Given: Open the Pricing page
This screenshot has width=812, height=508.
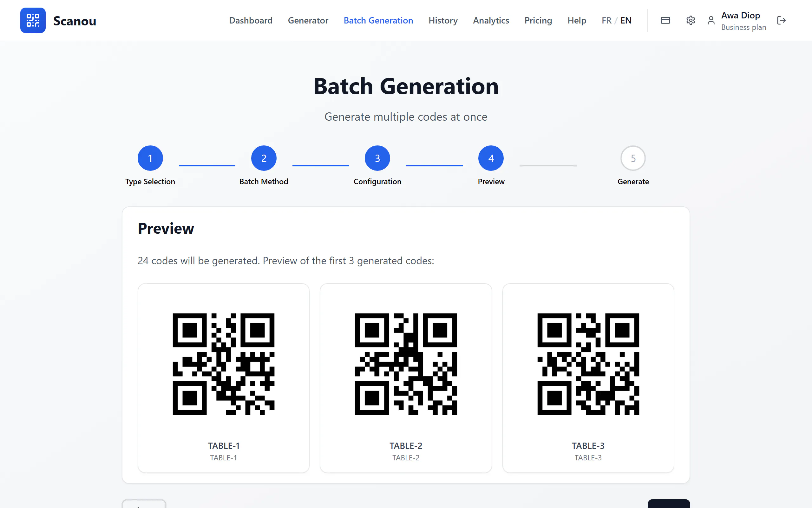Looking at the screenshot, I should pos(538,21).
